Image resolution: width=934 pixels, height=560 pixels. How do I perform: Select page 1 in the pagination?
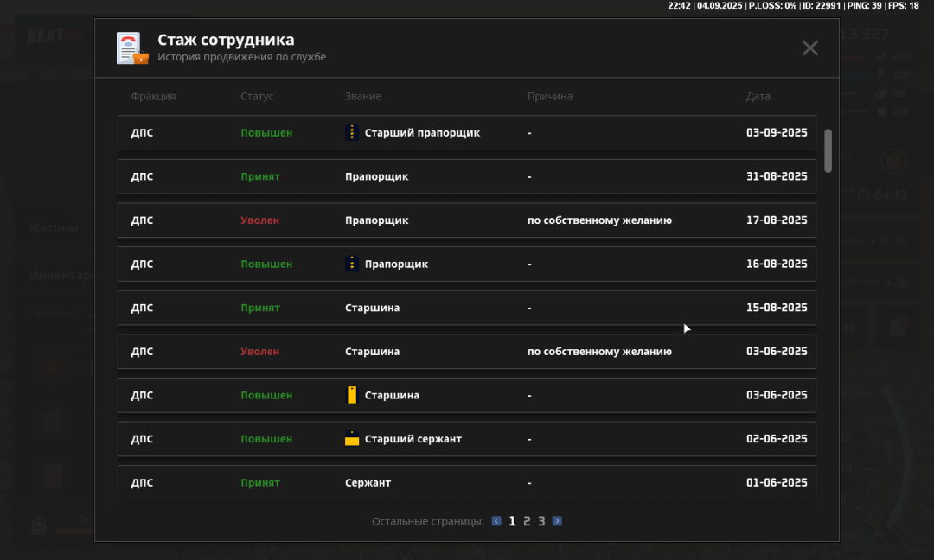pyautogui.click(x=512, y=521)
